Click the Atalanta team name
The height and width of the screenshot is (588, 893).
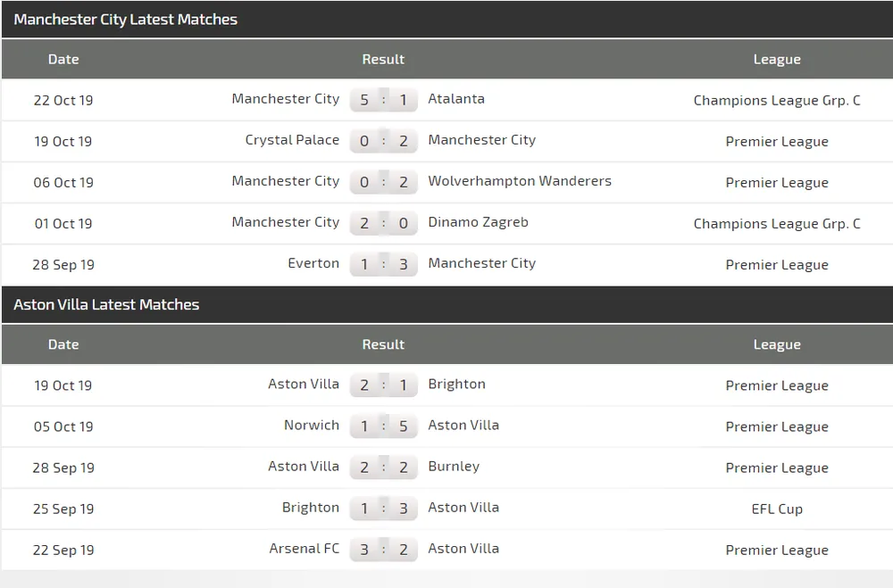tap(456, 99)
